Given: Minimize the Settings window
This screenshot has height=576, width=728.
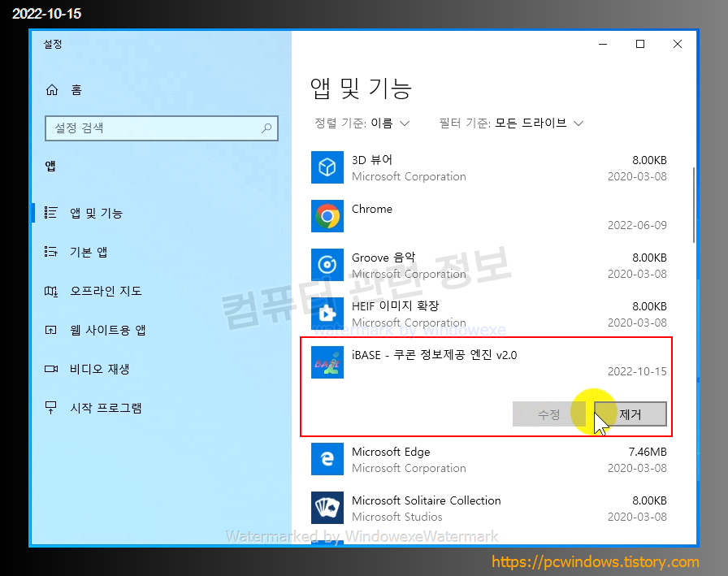Looking at the screenshot, I should coord(603,44).
